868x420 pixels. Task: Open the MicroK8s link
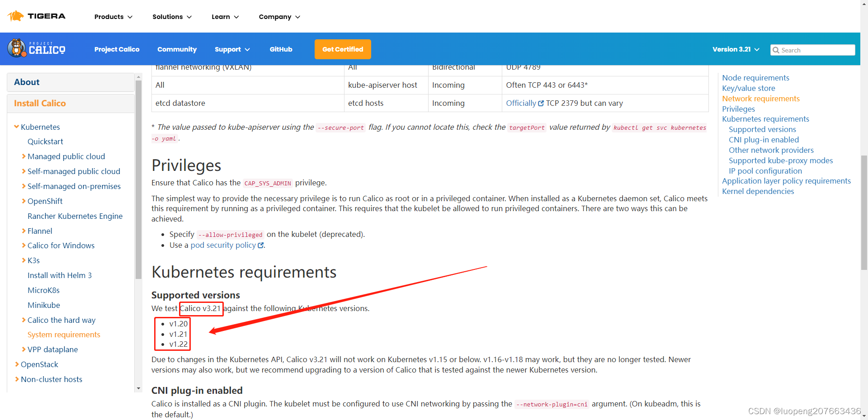point(43,290)
